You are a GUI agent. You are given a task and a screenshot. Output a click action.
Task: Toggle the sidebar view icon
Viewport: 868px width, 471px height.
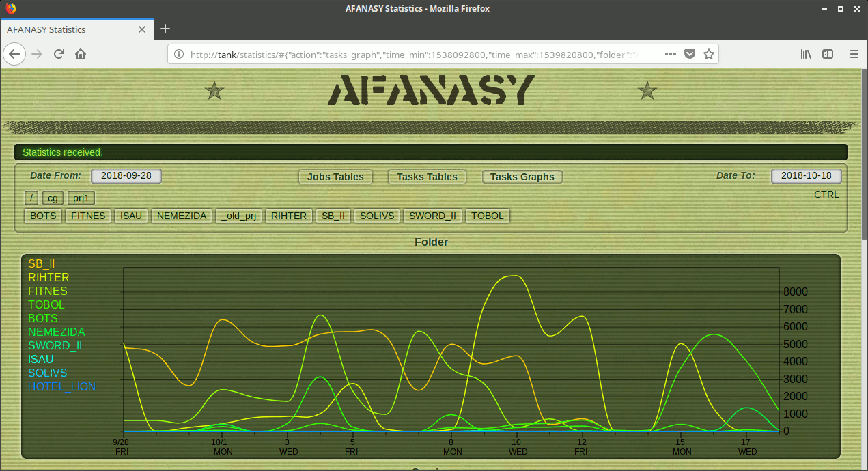tap(827, 54)
